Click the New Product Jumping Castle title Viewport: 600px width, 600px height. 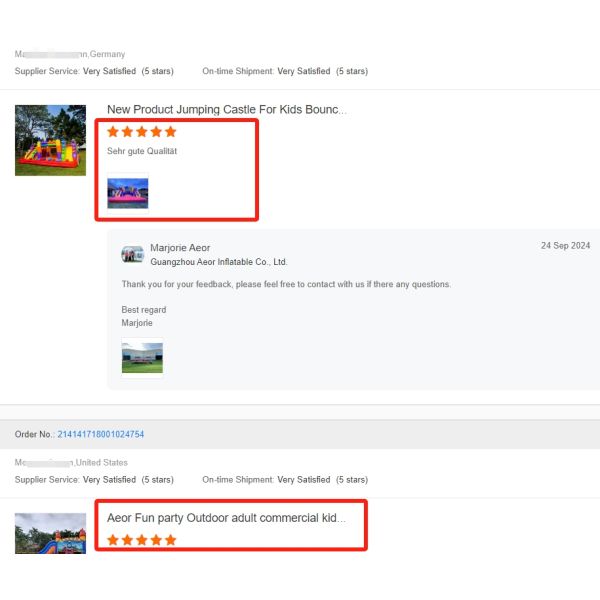coord(227,109)
